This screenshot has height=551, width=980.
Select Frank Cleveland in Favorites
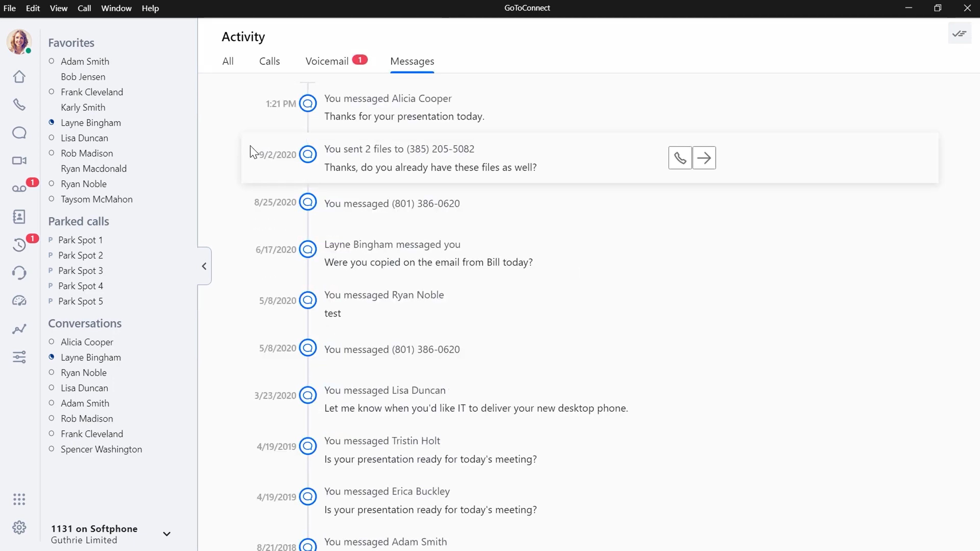point(92,92)
